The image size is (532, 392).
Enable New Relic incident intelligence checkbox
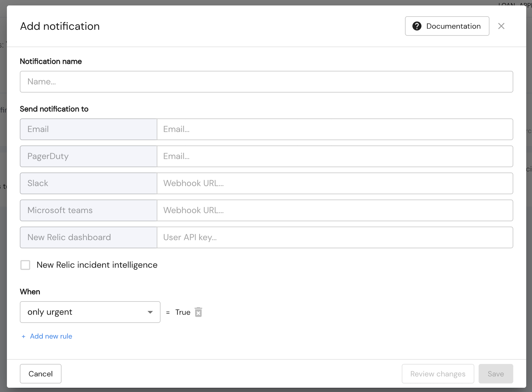coord(25,265)
